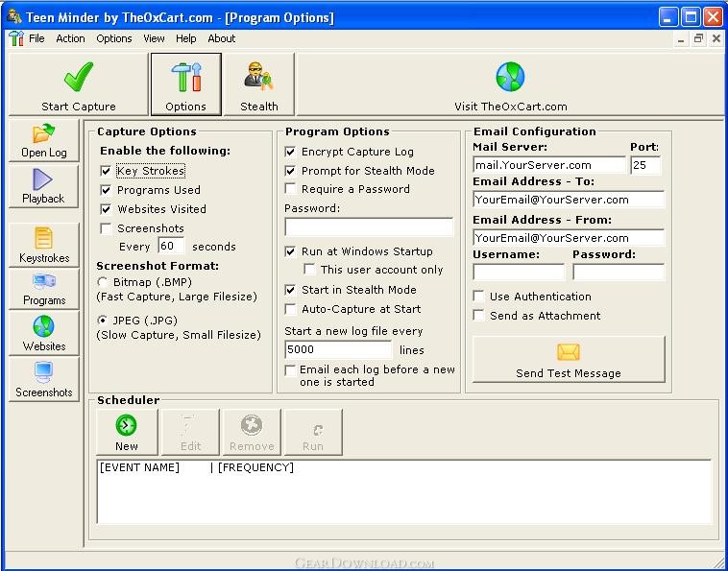Screen dimensions: 728x571
Task: Disable the Programs Used checkbox
Action: 106,190
